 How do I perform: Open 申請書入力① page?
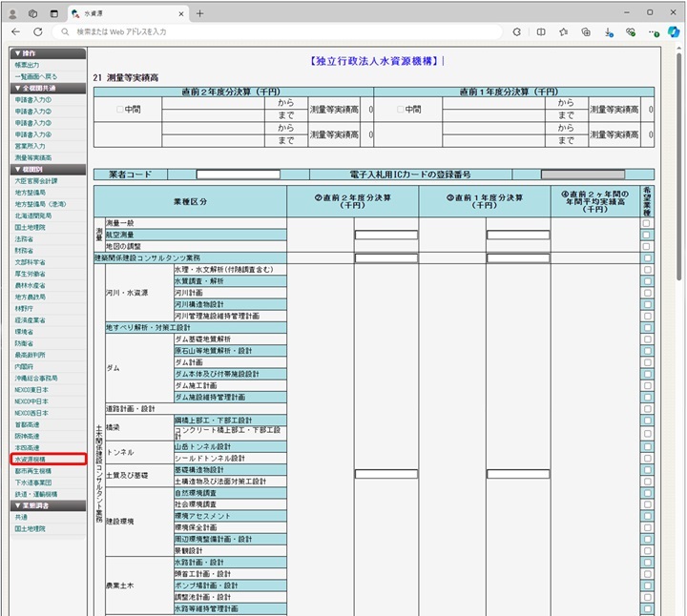click(x=32, y=100)
